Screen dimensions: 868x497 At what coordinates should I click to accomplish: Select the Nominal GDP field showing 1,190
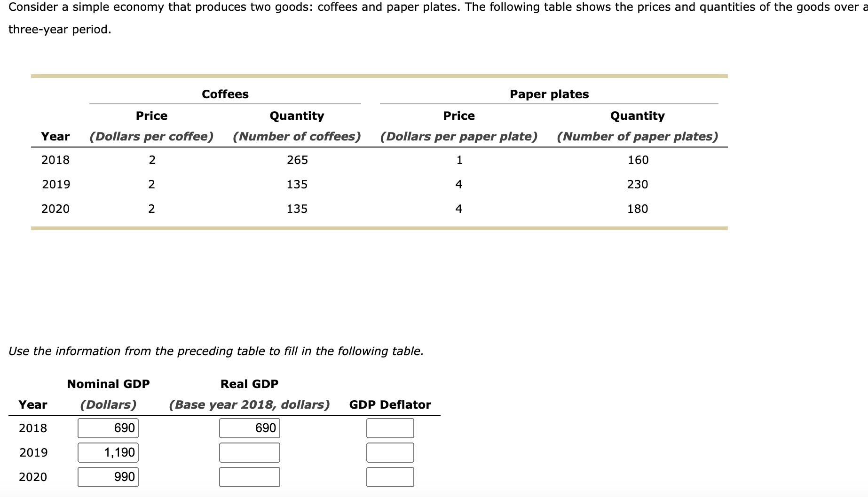(107, 452)
